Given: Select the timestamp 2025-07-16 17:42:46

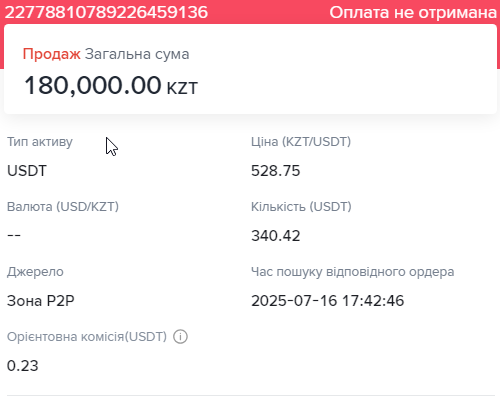Looking at the screenshot, I should pos(328,301).
